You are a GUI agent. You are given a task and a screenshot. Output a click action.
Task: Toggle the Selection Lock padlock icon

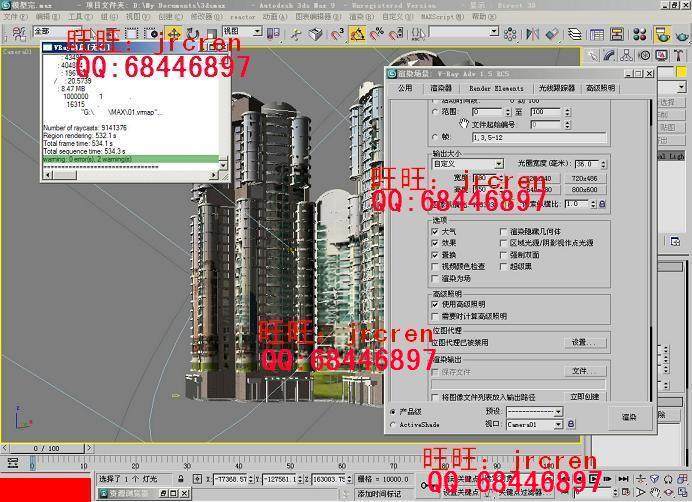point(181,479)
